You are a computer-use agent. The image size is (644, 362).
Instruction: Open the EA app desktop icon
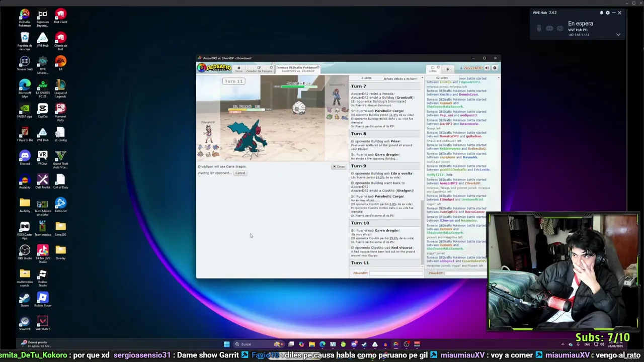tap(60, 63)
